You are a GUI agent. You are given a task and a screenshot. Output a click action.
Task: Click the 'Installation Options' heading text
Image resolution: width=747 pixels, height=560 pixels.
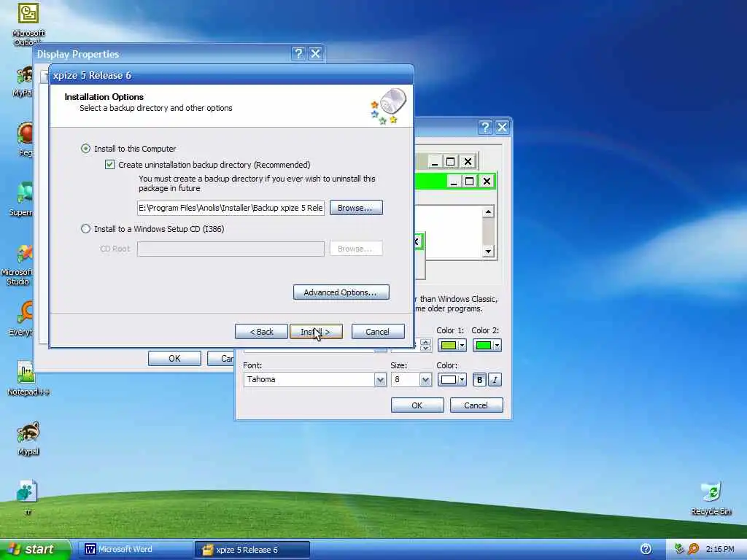104,97
